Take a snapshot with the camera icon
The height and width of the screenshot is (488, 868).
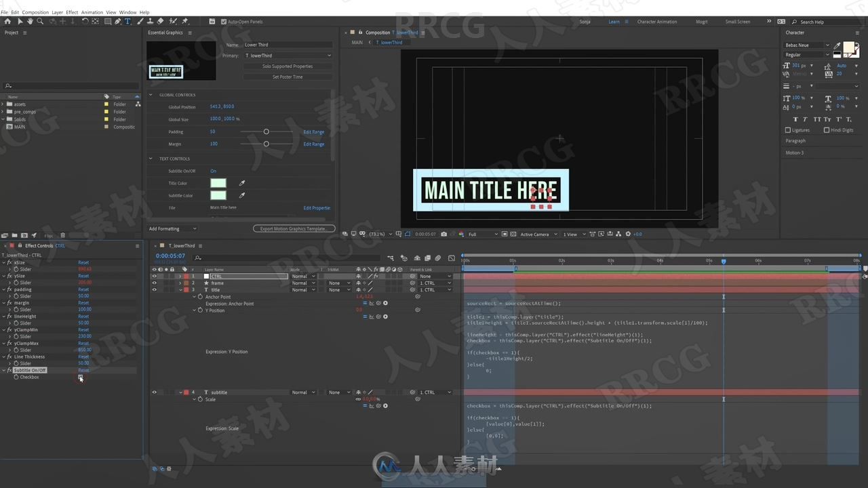443,234
